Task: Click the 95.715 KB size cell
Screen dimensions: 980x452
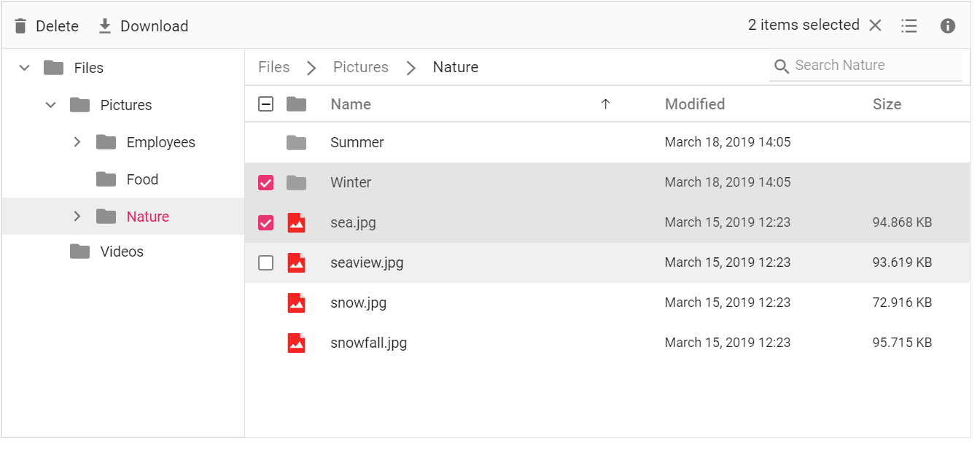Action: point(902,343)
